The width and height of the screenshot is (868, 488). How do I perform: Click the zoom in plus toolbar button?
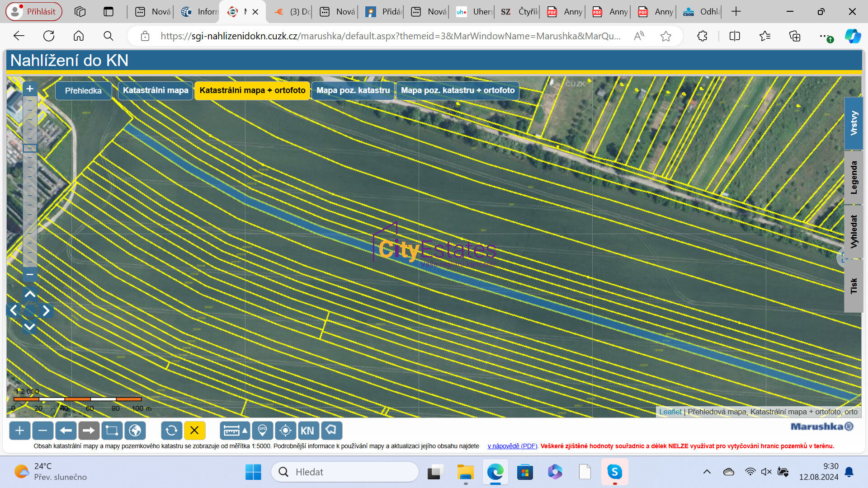point(19,431)
